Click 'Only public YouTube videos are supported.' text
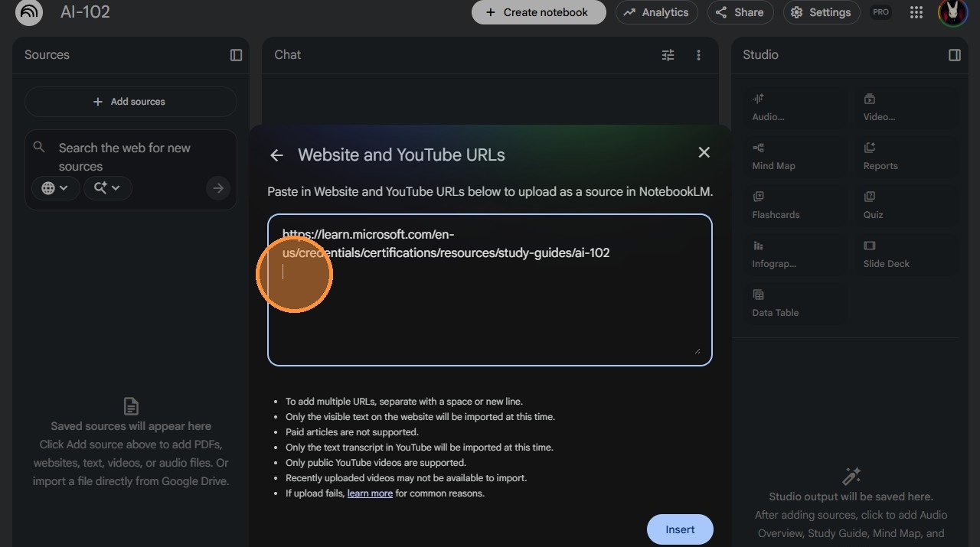980x547 pixels. point(376,463)
